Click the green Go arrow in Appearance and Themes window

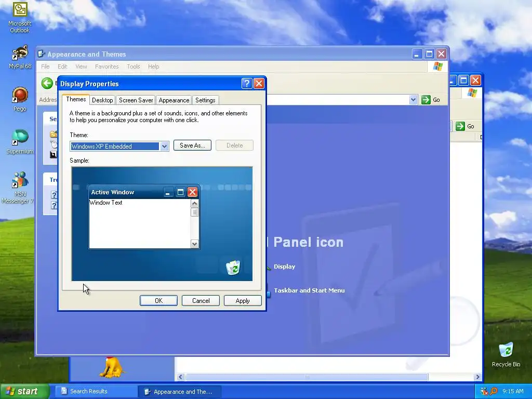(426, 100)
